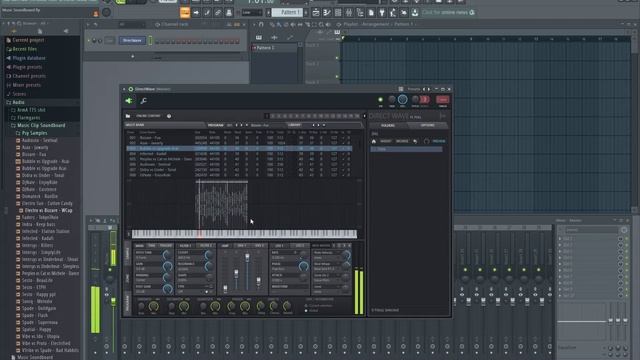Click waveform display in DirectWave
This screenshot has height=360, width=640.
point(244,204)
